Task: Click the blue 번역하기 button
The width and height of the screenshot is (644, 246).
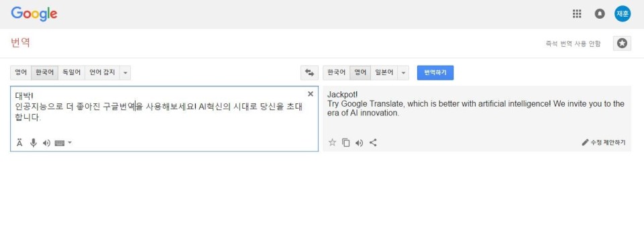Action: (435, 72)
